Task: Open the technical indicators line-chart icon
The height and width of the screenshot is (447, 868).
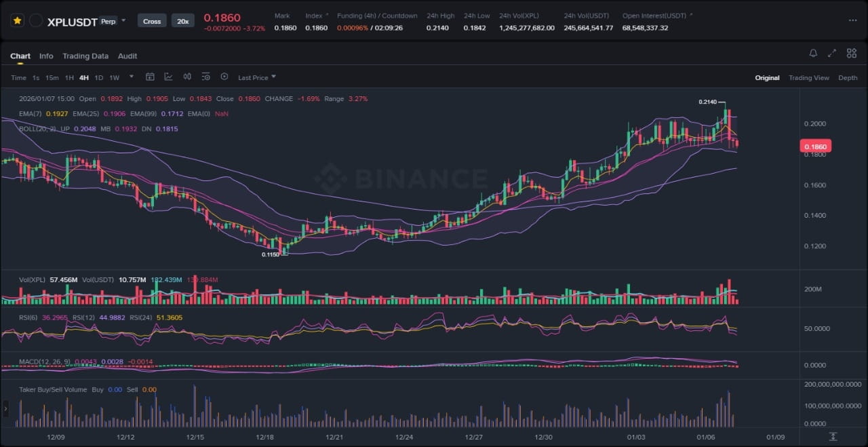Action: coord(168,77)
